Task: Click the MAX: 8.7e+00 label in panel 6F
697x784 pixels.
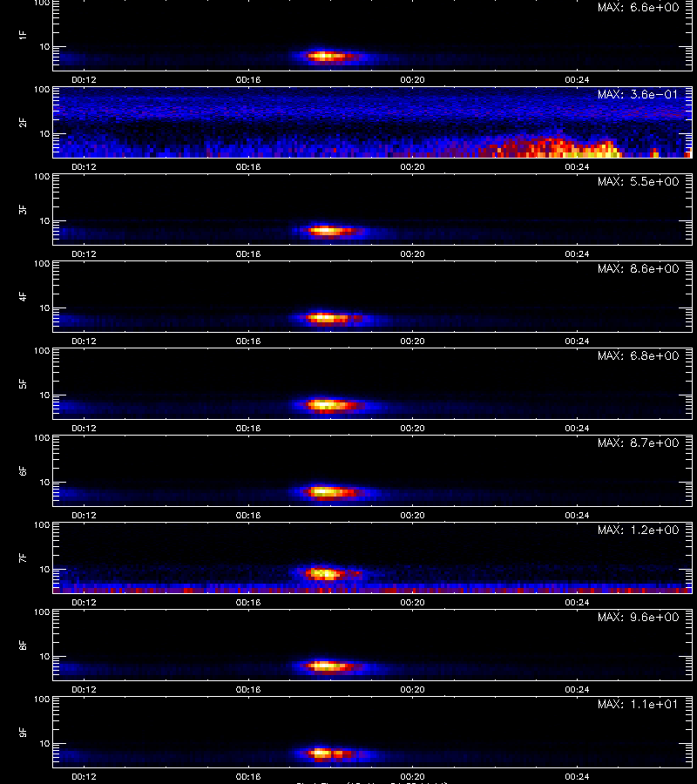Action: 638,443
